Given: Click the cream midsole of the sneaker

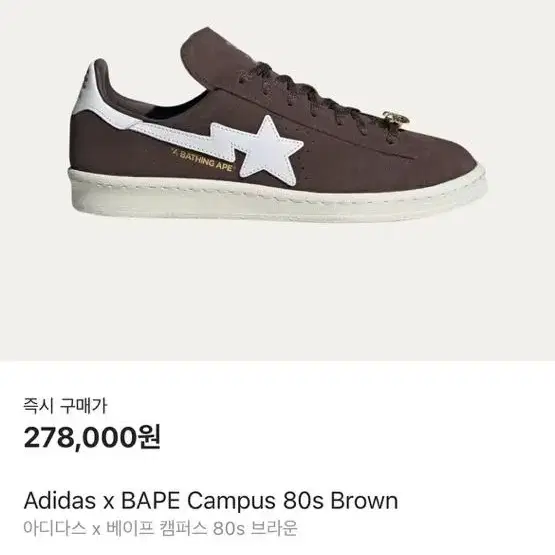Looking at the screenshot, I should point(276,196).
